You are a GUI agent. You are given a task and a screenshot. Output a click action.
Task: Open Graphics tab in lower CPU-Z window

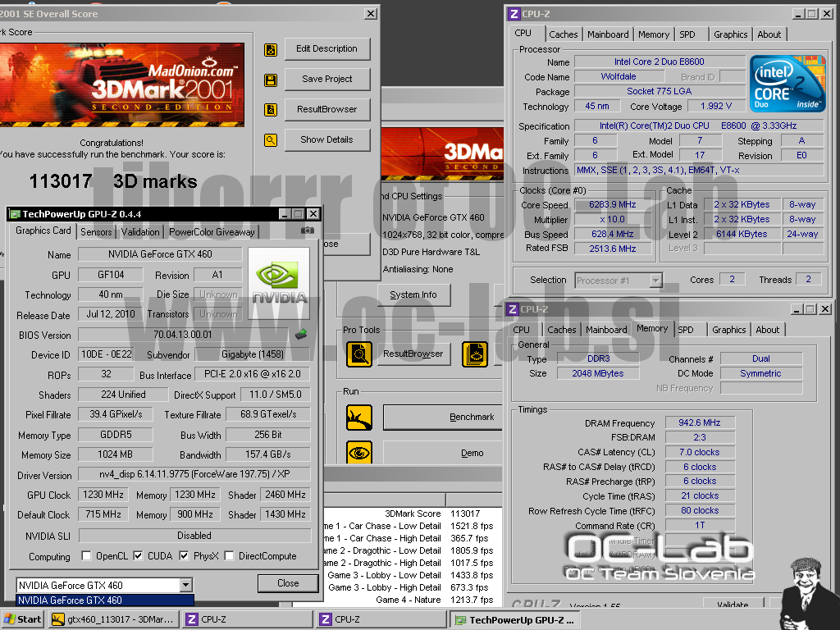click(728, 330)
